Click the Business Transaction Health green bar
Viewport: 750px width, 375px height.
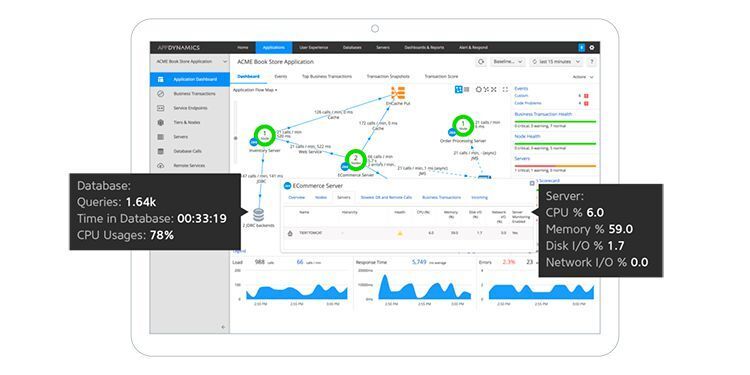pos(555,121)
